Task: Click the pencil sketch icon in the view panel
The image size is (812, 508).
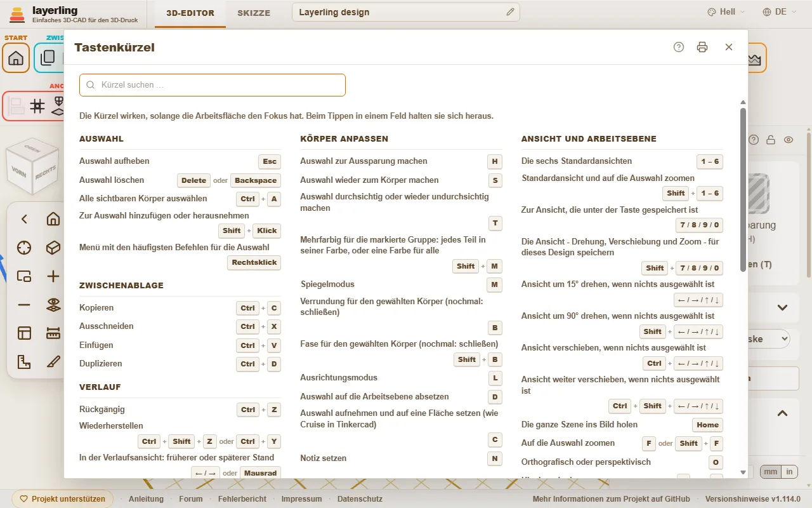Action: 53,362
